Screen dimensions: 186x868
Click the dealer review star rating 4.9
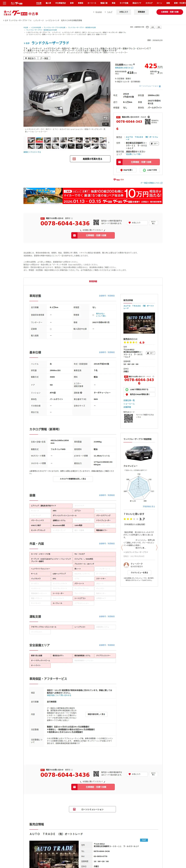pos(134,342)
